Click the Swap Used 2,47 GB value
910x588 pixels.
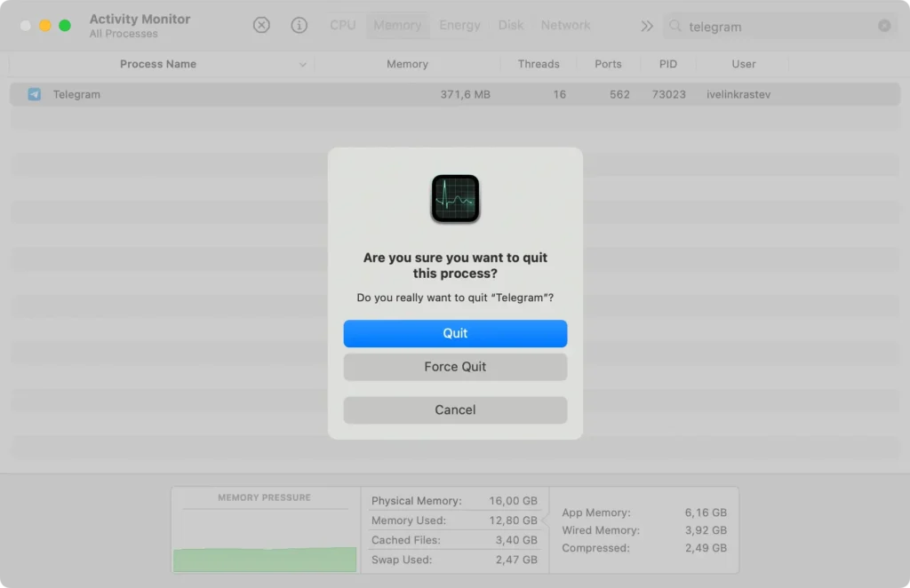click(516, 560)
